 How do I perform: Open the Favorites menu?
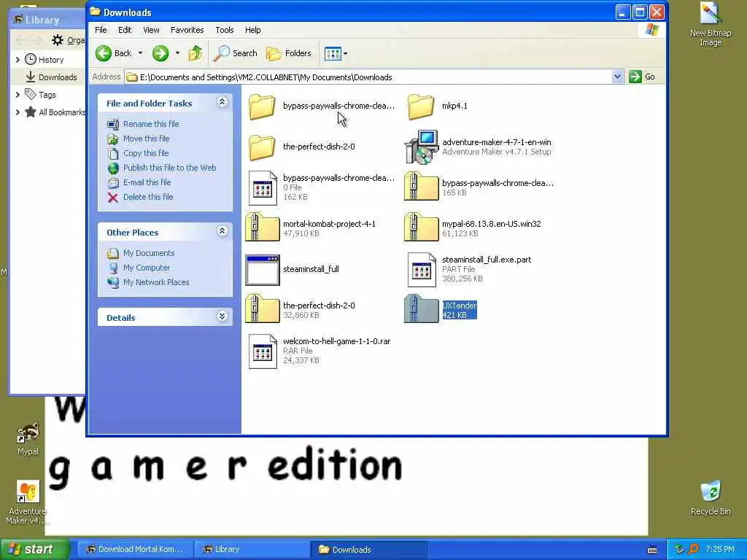pyautogui.click(x=187, y=30)
